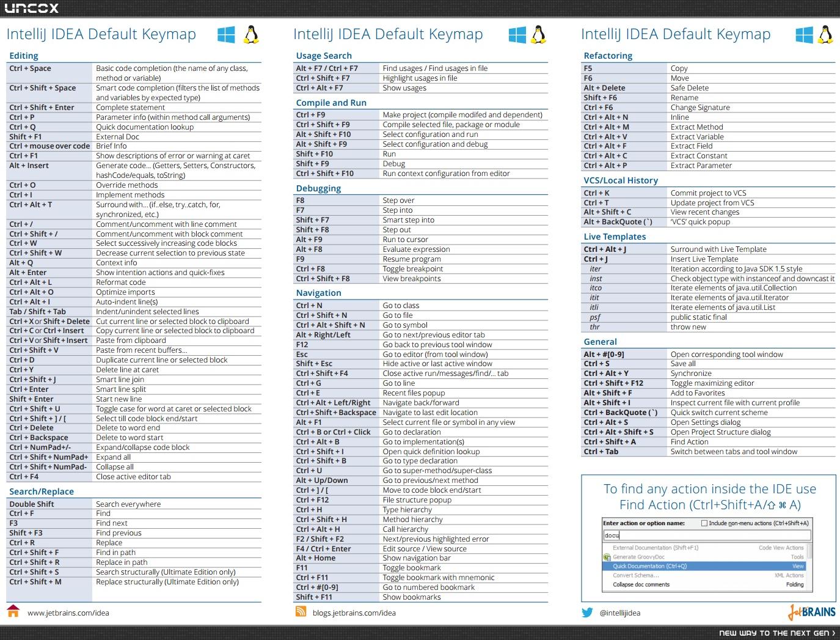Screen dimensions: 840x640
Task: Click the 'Toggle breakpoint' description
Action: (x=413, y=269)
